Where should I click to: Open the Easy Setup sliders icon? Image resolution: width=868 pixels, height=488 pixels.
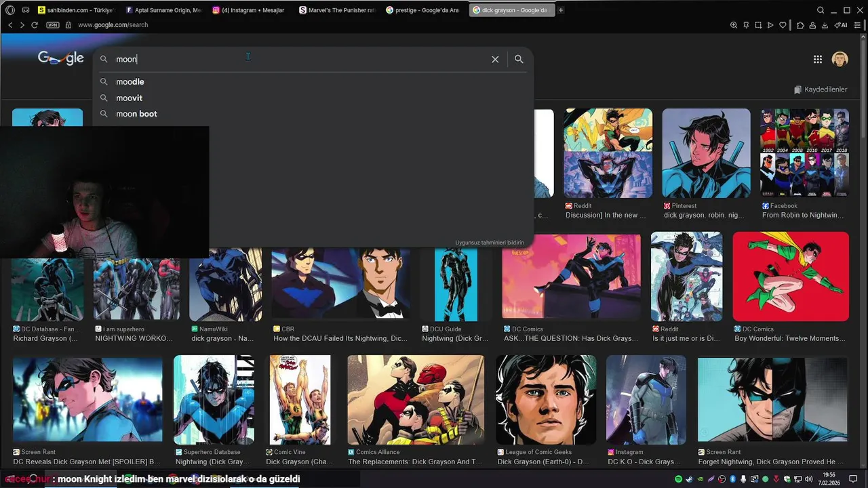click(x=857, y=25)
